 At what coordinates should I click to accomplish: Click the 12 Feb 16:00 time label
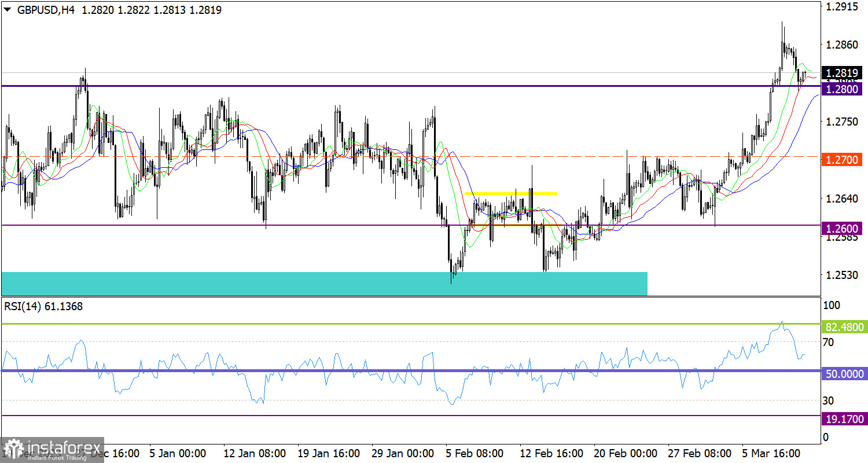(x=552, y=453)
